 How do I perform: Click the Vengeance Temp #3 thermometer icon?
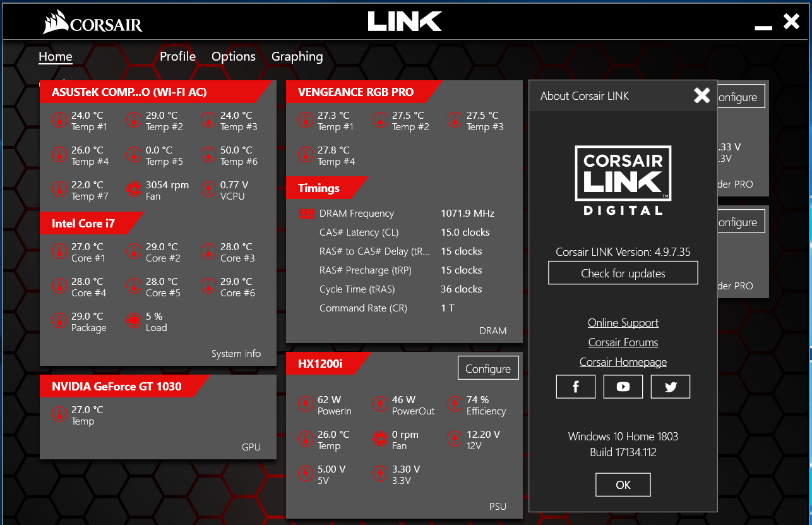pyautogui.click(x=455, y=119)
